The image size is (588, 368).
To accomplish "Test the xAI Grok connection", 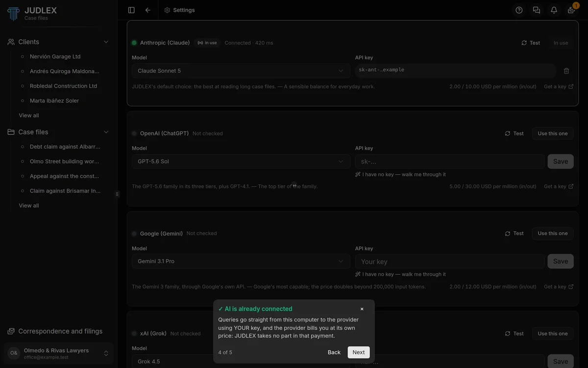I will [x=514, y=334].
